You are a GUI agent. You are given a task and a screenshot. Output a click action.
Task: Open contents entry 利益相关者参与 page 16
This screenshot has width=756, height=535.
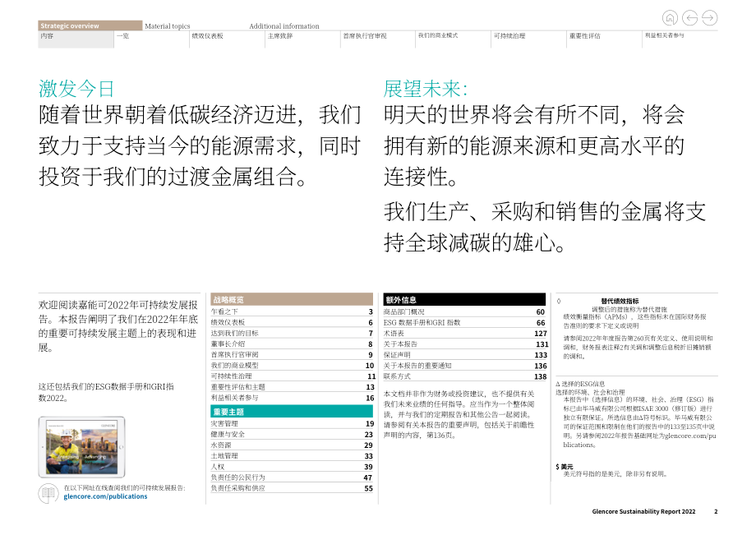pyautogui.click(x=292, y=398)
